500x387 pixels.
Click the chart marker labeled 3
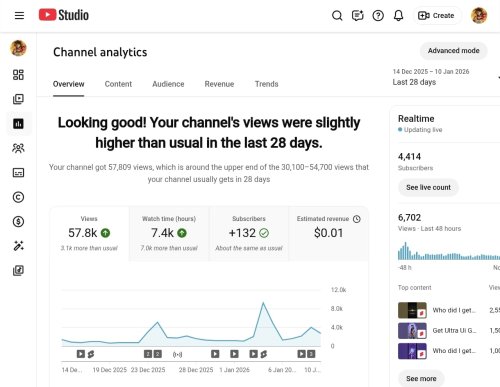(311, 354)
